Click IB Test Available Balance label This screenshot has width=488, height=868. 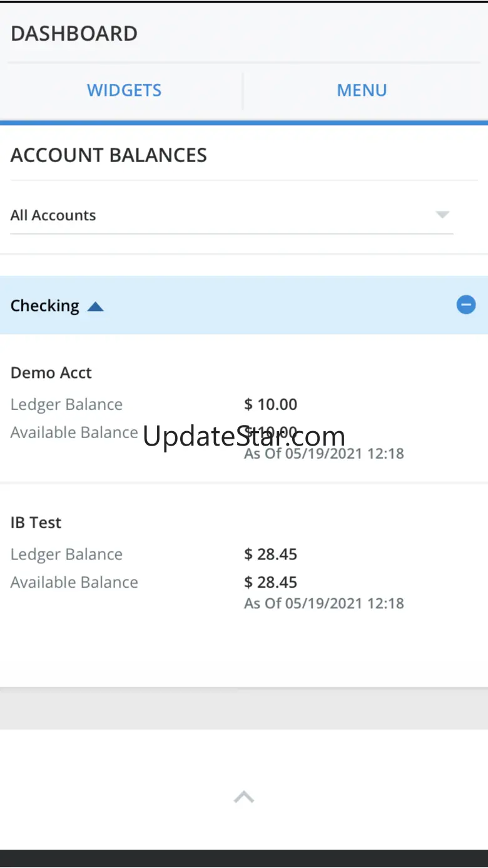74,582
